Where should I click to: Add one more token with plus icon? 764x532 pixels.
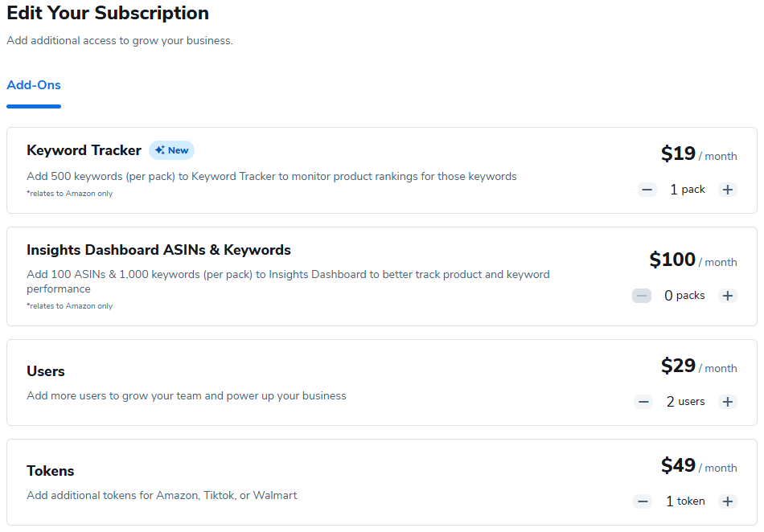click(x=728, y=501)
